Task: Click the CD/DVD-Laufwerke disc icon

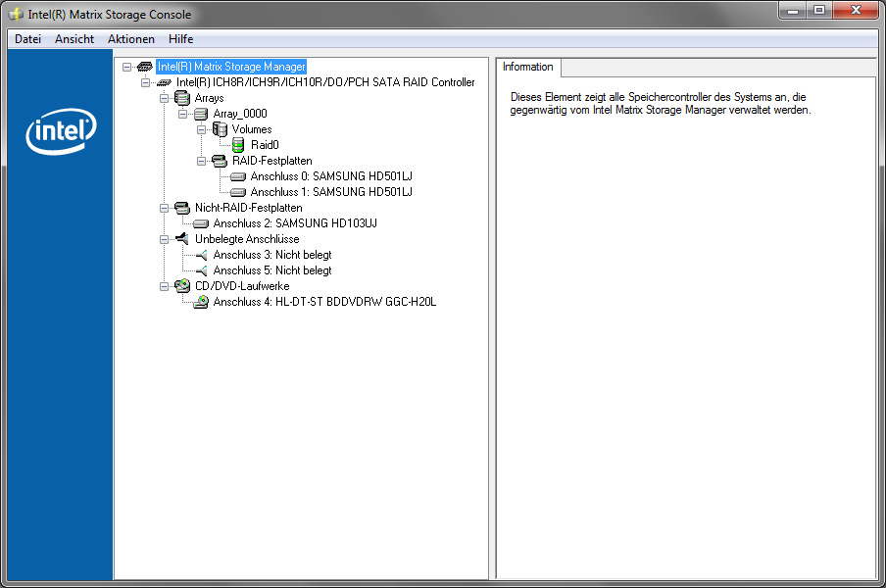Action: (182, 286)
